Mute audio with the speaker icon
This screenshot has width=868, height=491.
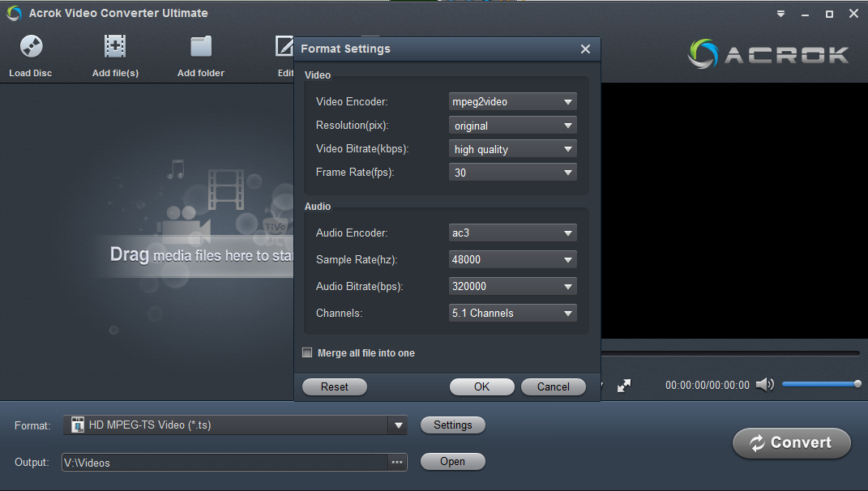click(764, 385)
